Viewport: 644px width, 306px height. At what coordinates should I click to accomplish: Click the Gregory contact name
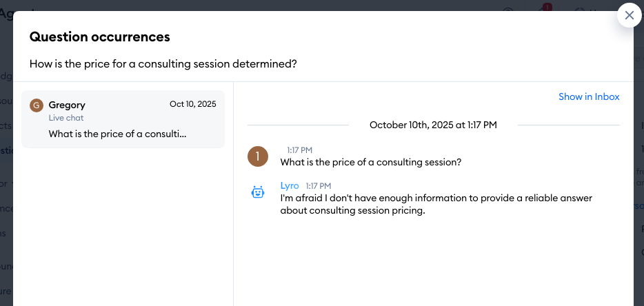coord(67,105)
